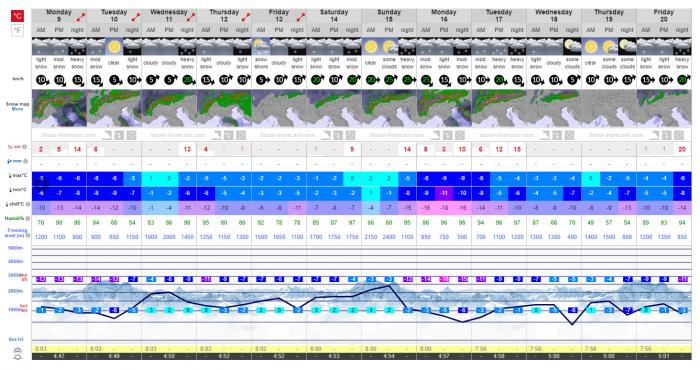Open Monday 9 snow map thumbnail
Screen dimensions: 700x370
point(59,108)
